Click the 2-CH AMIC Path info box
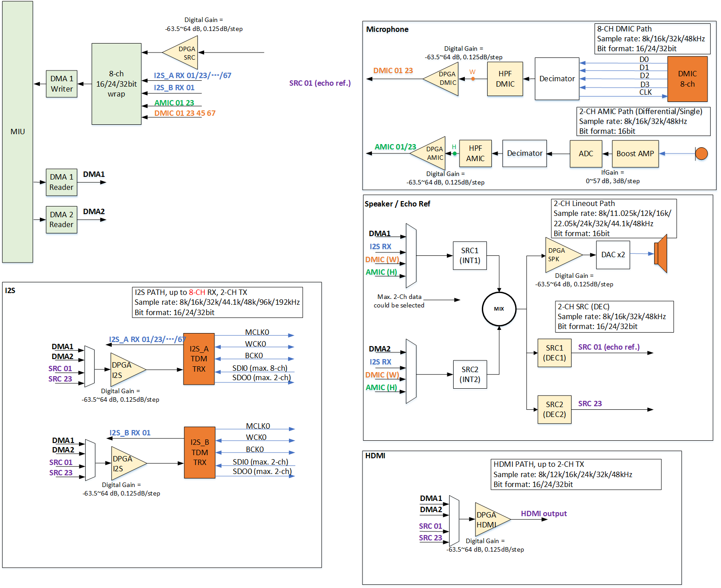Image resolution: width=721 pixels, height=588 pixels. click(643, 121)
